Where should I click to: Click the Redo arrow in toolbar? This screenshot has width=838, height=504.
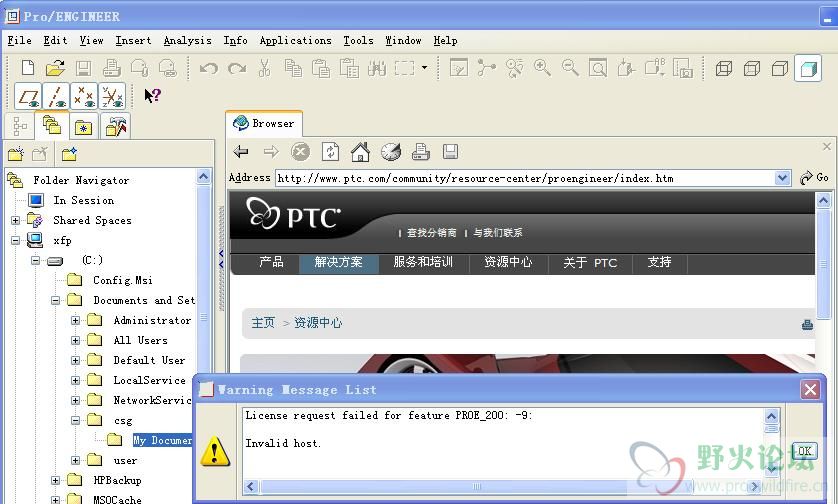click(237, 68)
